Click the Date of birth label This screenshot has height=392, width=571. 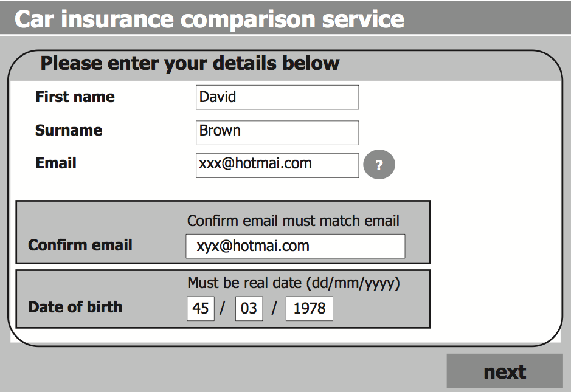pyautogui.click(x=75, y=307)
